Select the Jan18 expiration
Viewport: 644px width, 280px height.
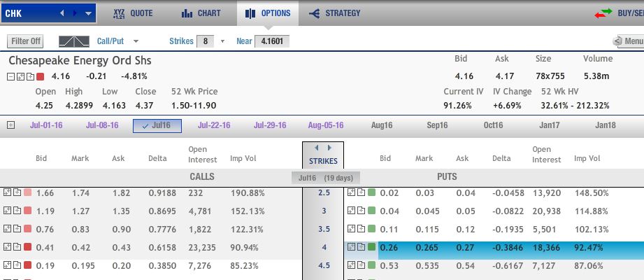[x=606, y=125]
